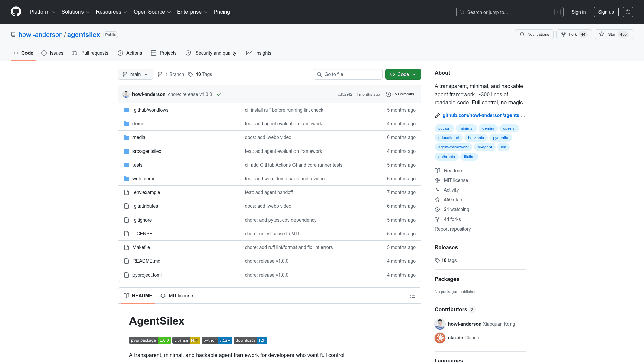
Task: Click the file icon beside LICENSE
Action: click(x=126, y=234)
